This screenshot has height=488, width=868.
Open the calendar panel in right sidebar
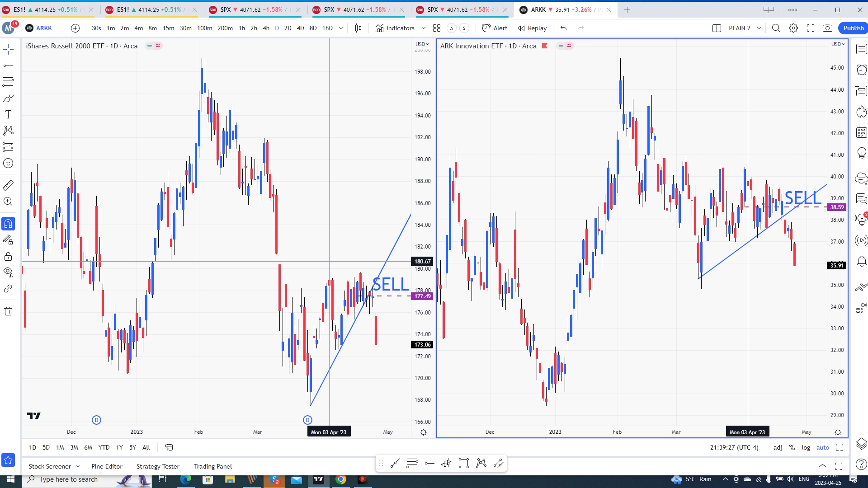click(861, 132)
